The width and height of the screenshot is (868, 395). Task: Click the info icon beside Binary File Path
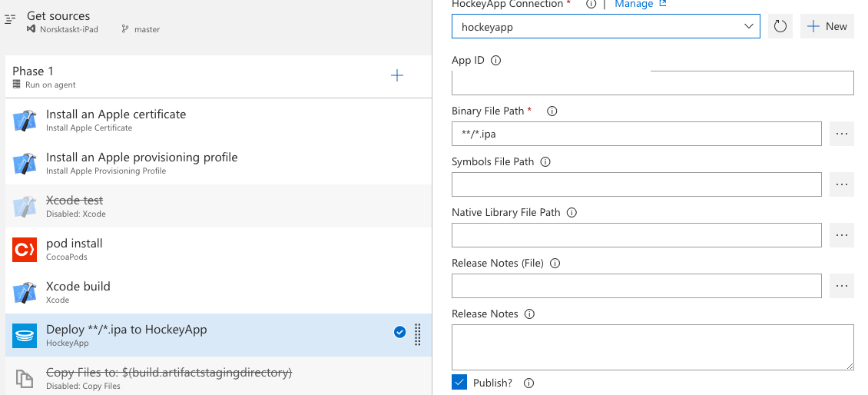click(552, 111)
